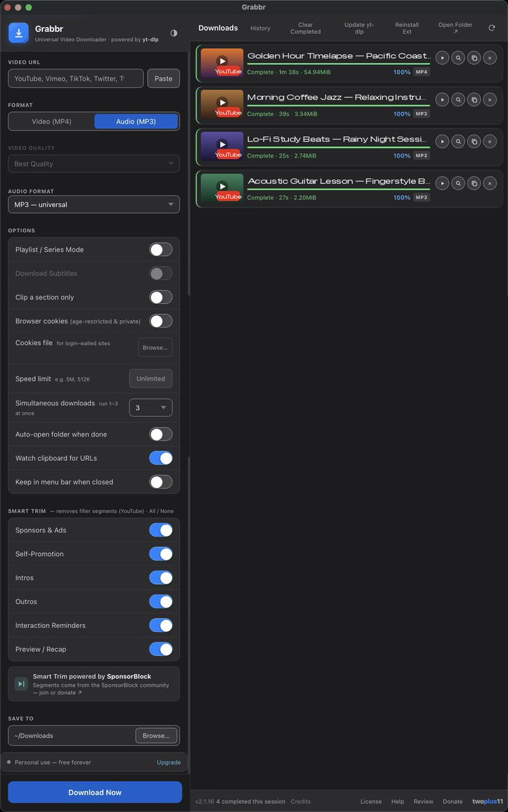Enable Auto-open folder when done

(161, 434)
